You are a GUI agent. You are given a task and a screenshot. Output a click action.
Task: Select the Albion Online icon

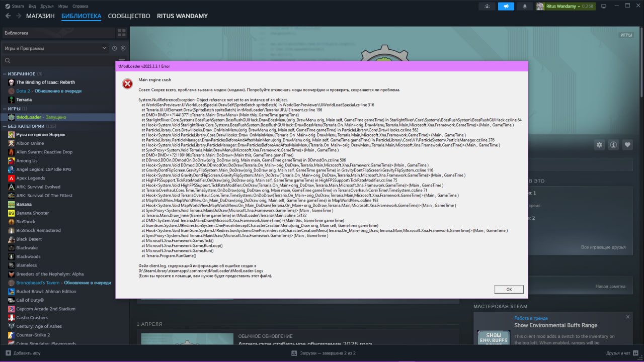12,143
